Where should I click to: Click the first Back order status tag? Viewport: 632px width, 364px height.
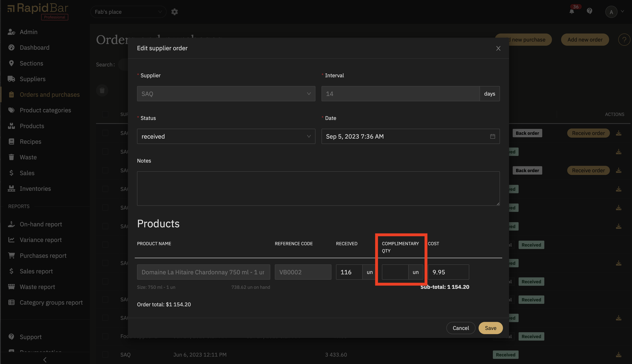point(527,133)
